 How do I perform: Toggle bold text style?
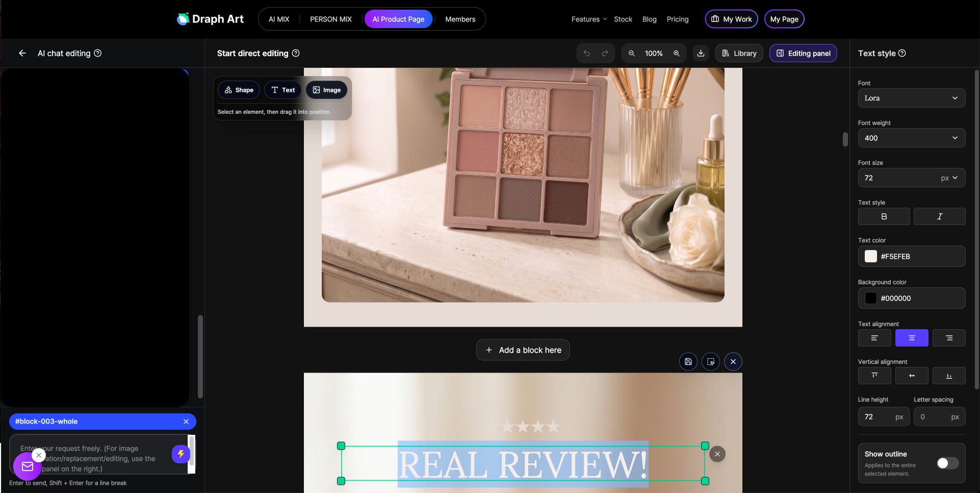884,216
